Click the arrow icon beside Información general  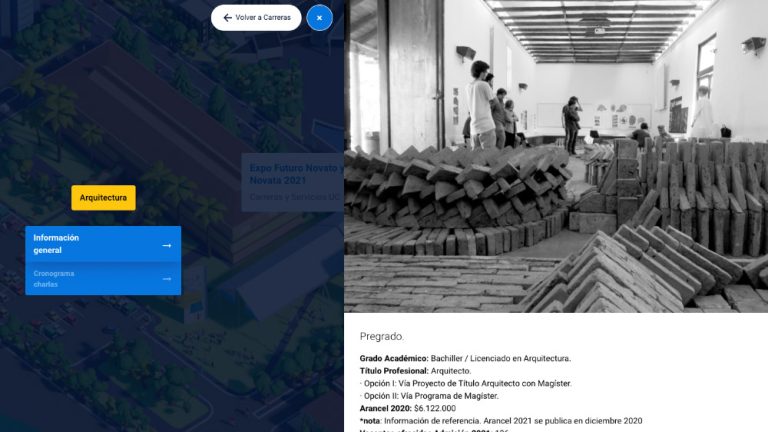[x=167, y=245]
